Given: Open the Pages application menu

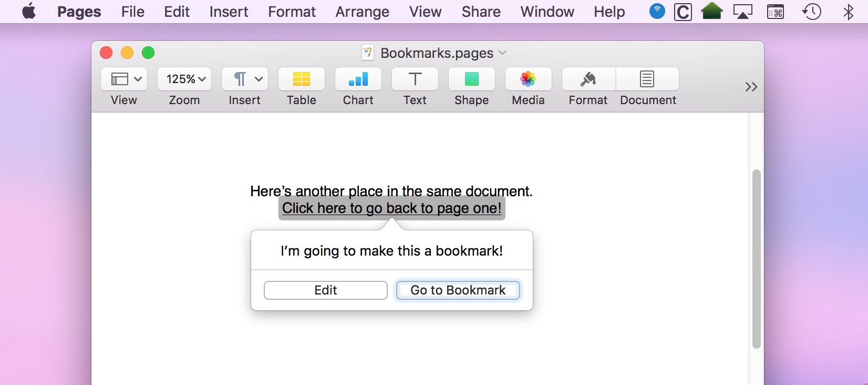Looking at the screenshot, I should click(x=79, y=12).
